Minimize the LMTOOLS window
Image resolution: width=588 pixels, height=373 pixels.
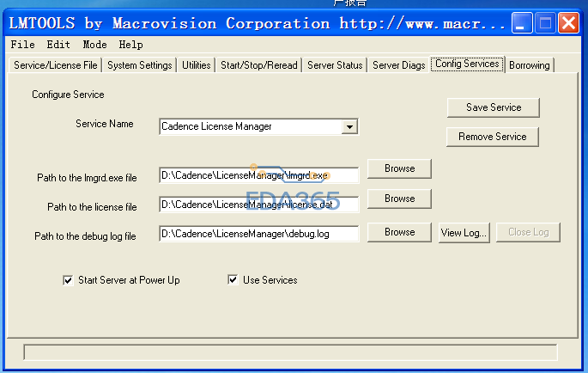click(x=522, y=23)
